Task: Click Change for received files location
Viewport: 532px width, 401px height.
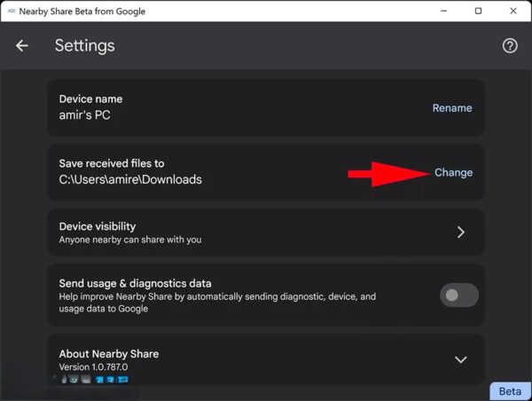Action: point(454,172)
